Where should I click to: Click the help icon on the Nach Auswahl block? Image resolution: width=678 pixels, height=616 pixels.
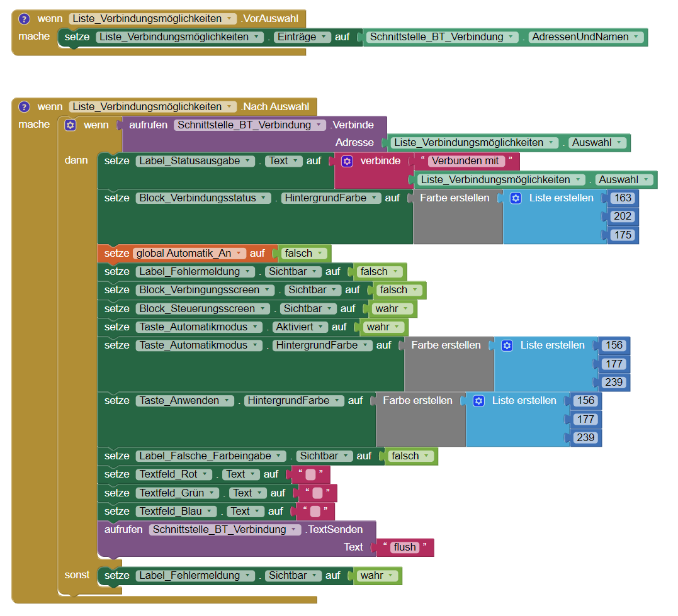(25, 107)
